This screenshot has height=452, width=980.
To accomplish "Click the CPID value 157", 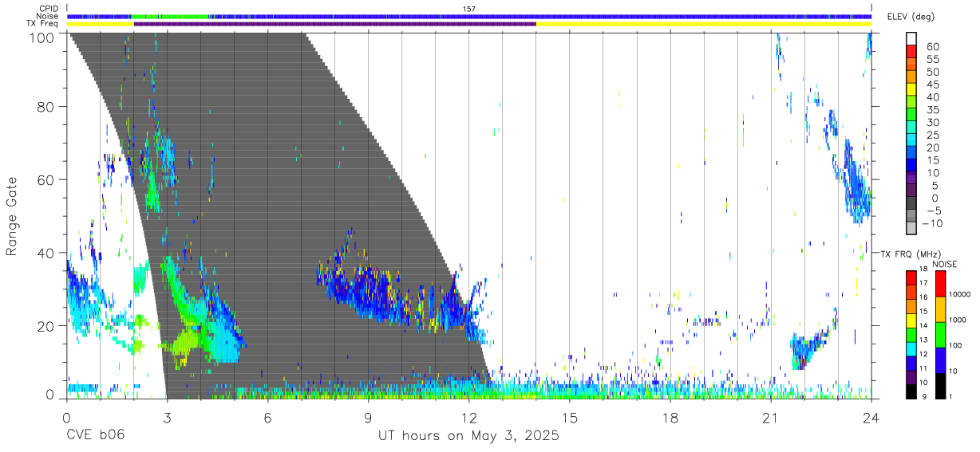I will [x=468, y=9].
